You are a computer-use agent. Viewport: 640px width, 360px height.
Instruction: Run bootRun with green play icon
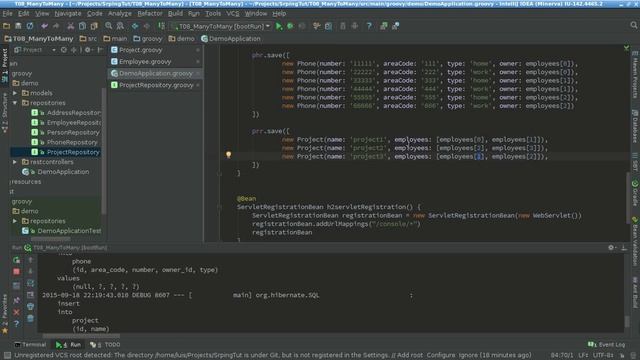(279, 26)
